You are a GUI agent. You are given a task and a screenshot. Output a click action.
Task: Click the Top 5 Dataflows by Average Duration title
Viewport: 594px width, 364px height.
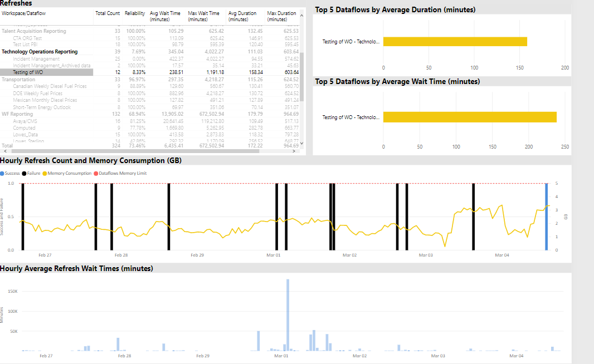click(x=395, y=10)
